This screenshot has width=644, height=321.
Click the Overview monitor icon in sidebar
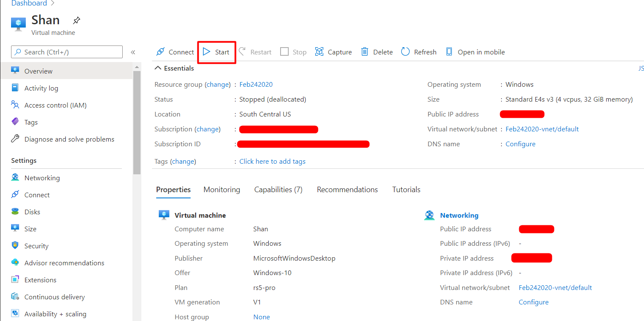coord(15,71)
